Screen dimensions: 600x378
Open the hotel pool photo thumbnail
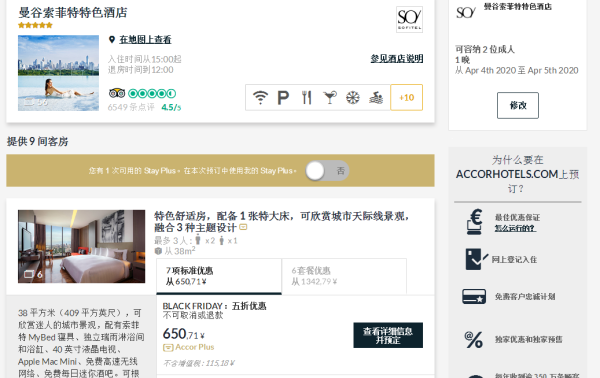pyautogui.click(x=58, y=73)
